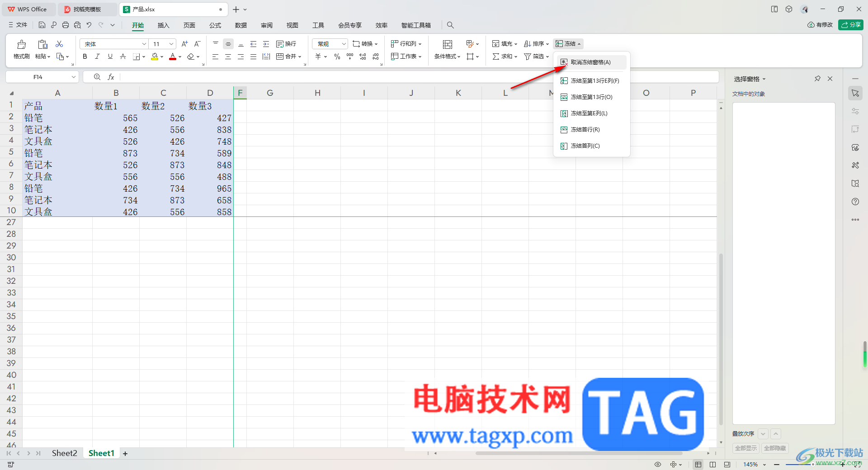
Task: Open the font name dropdown
Action: (x=144, y=44)
